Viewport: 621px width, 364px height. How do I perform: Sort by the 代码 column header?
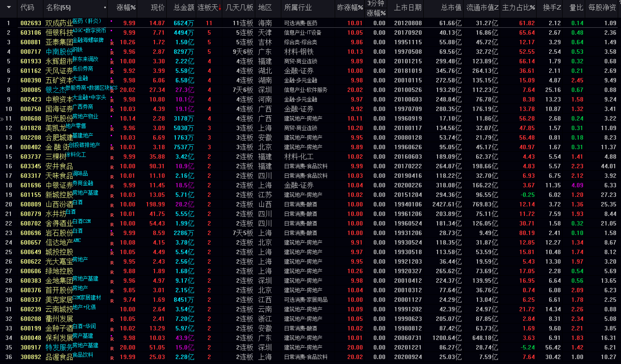[x=27, y=8]
